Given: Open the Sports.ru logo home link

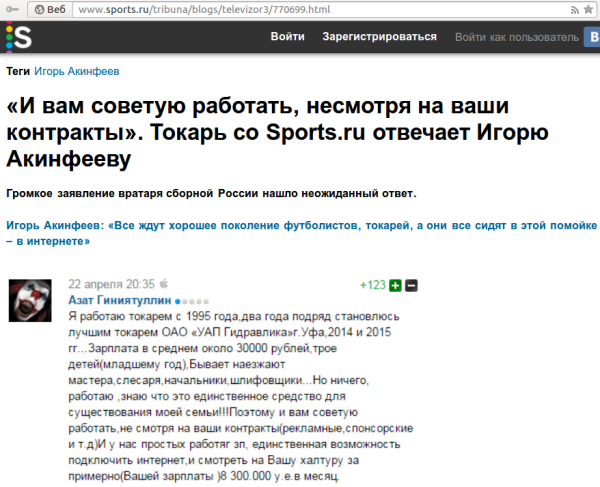Looking at the screenshot, I should coord(19,37).
